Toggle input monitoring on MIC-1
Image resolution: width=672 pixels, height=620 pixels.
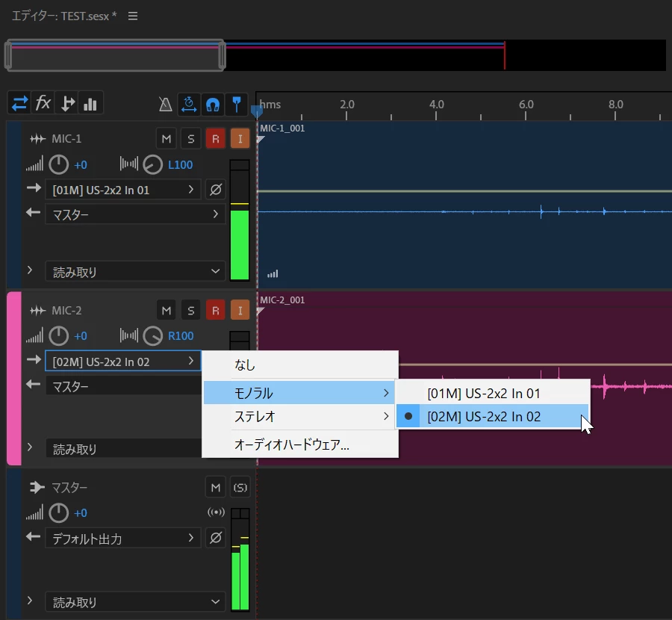pos(240,138)
